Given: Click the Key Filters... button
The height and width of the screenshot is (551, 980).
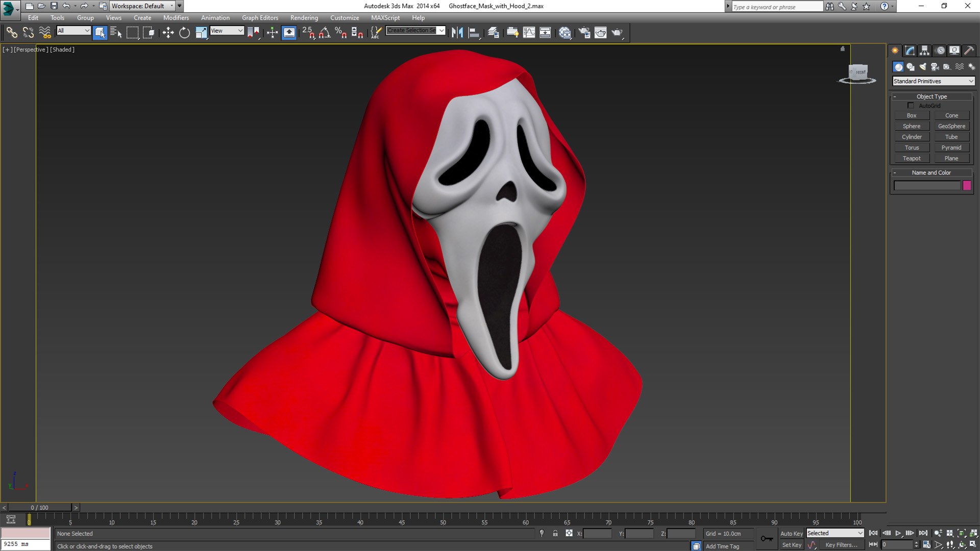Looking at the screenshot, I should point(842,545).
